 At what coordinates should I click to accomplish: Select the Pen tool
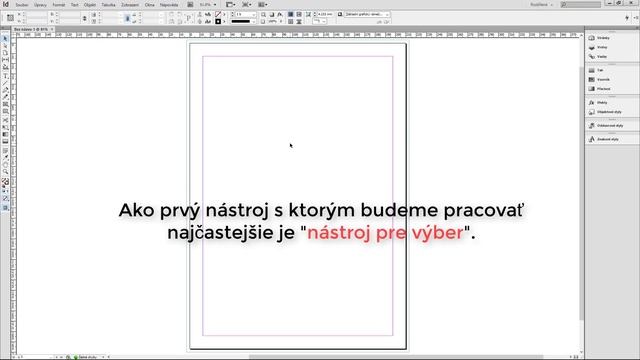(5, 90)
